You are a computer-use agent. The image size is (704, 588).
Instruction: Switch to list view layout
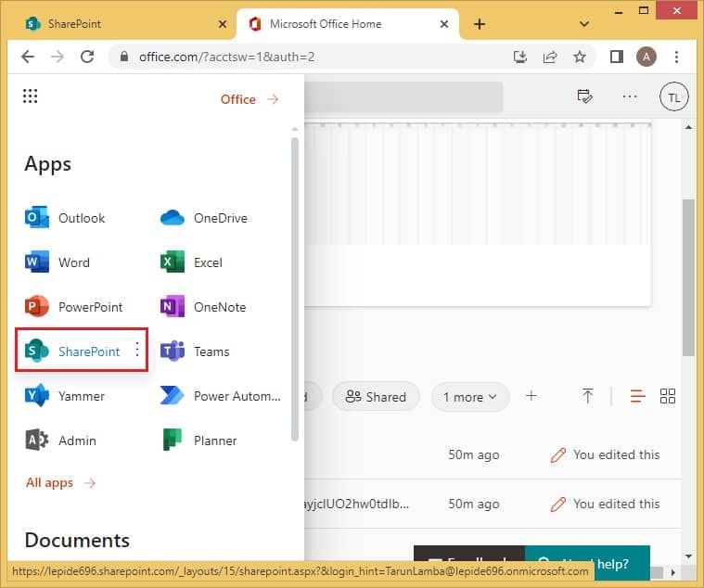pos(637,396)
